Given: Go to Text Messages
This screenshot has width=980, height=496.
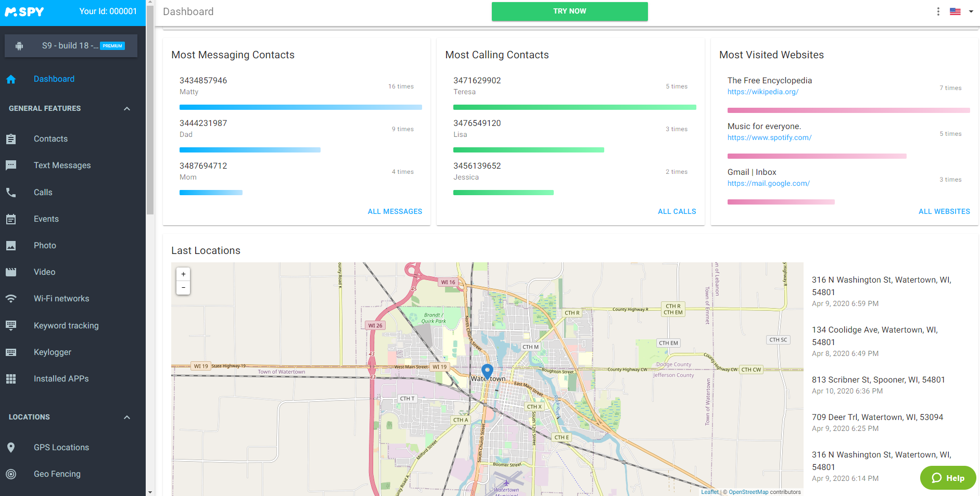Looking at the screenshot, I should (62, 166).
